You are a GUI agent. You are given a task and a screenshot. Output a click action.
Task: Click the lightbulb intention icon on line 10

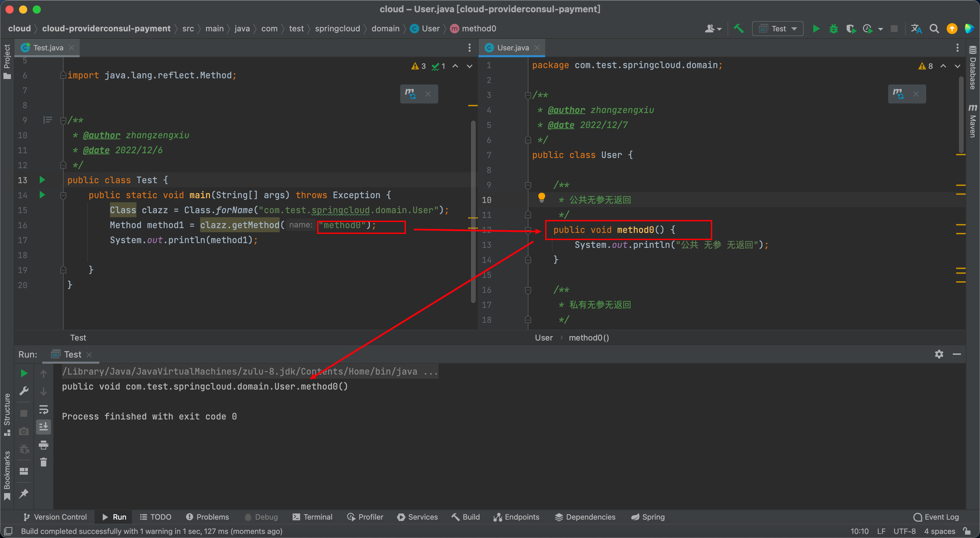pos(541,197)
